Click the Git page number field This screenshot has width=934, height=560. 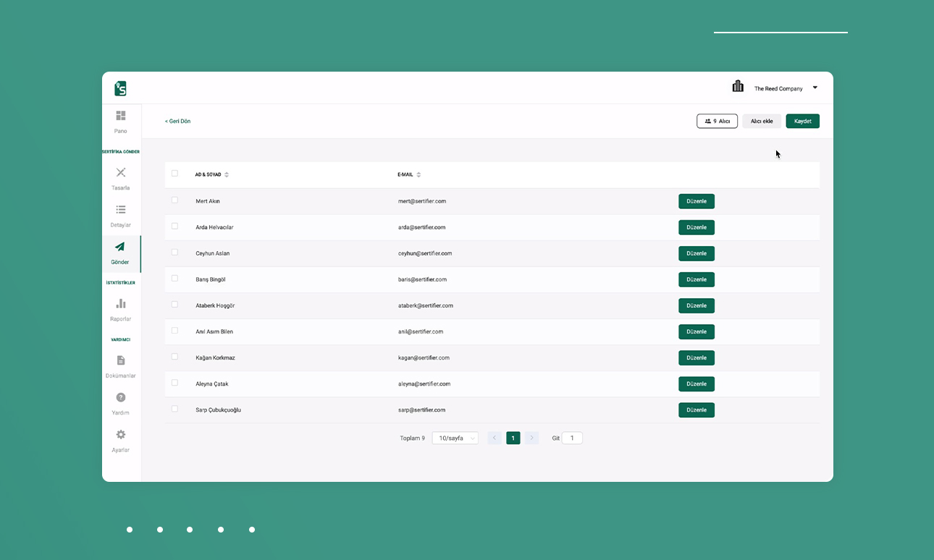click(572, 438)
